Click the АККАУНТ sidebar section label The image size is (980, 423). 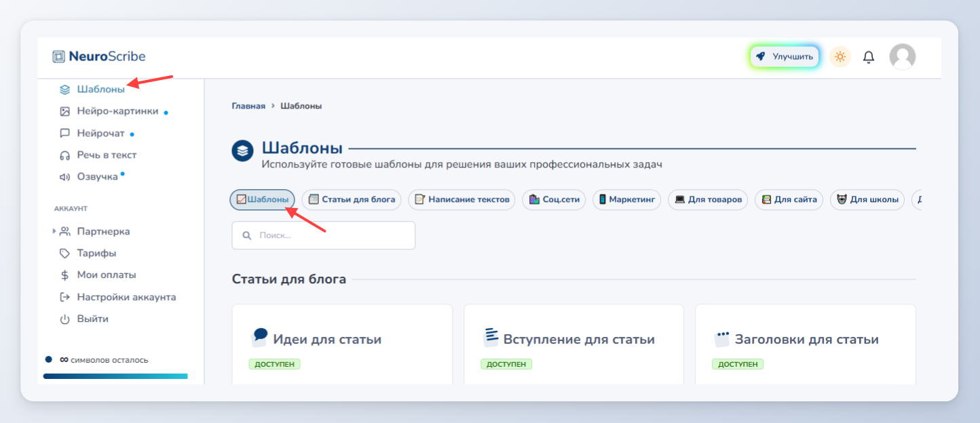[x=71, y=209]
